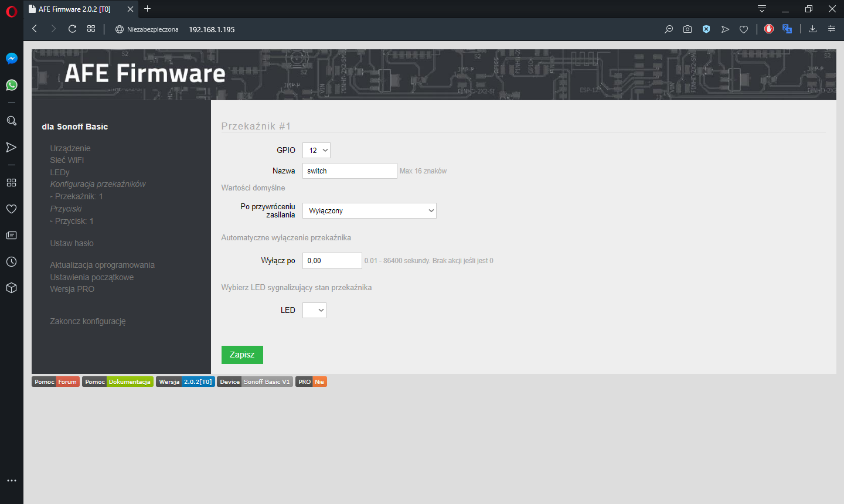
Task: Click Zakoncz konfigurację link
Action: coord(88,321)
